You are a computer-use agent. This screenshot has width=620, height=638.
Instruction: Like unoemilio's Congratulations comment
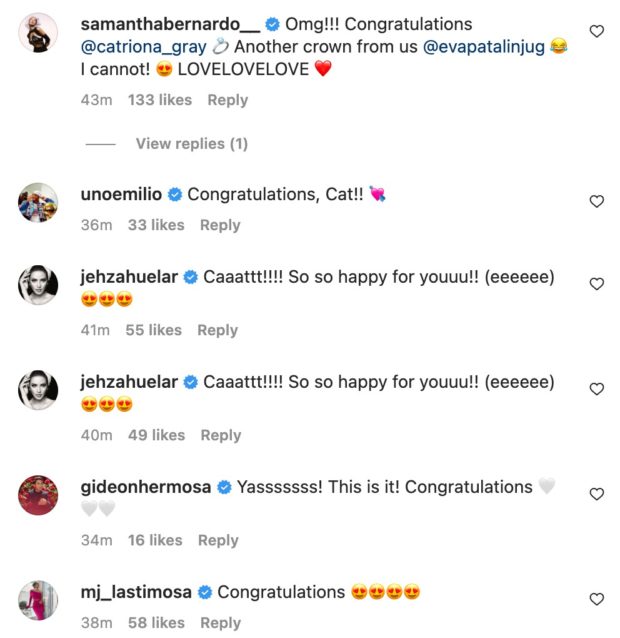coord(597,201)
